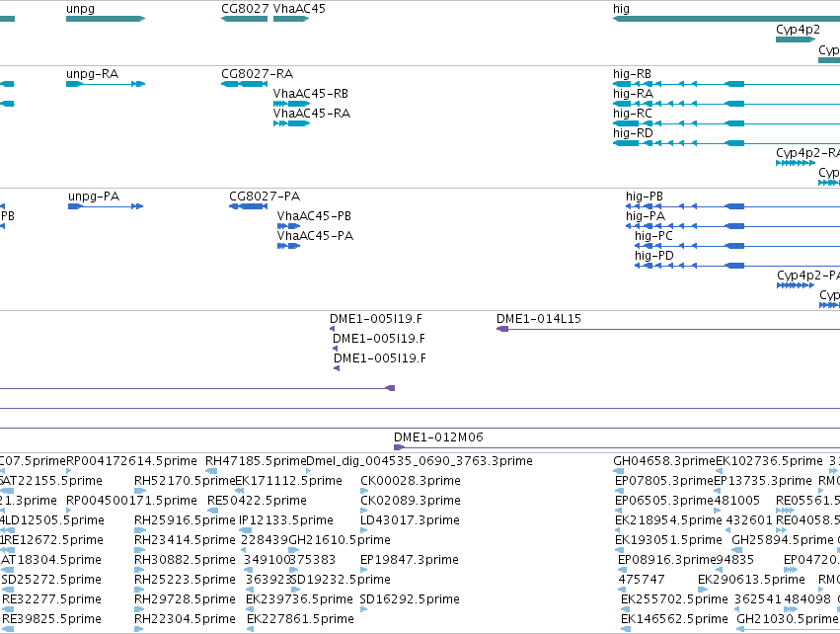Click the hig gene label
The height and width of the screenshot is (634, 840).
(622, 9)
